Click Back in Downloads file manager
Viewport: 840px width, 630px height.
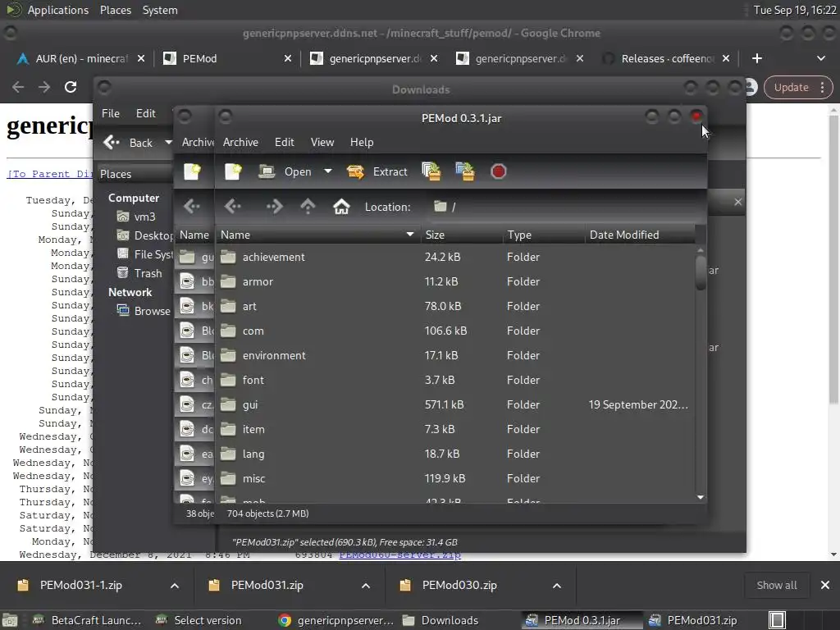pyautogui.click(x=129, y=143)
